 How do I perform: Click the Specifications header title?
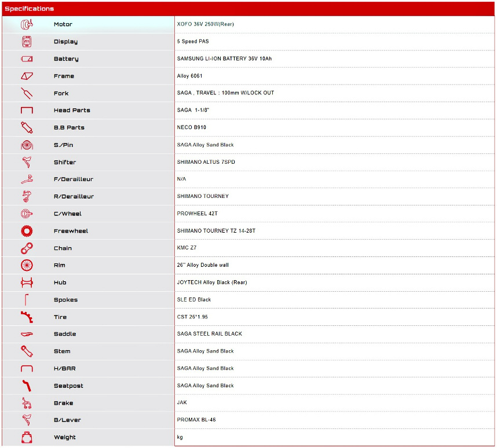coord(29,9)
